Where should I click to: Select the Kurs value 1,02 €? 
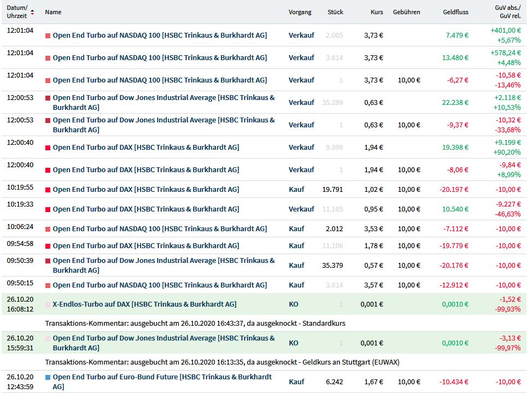pyautogui.click(x=373, y=189)
